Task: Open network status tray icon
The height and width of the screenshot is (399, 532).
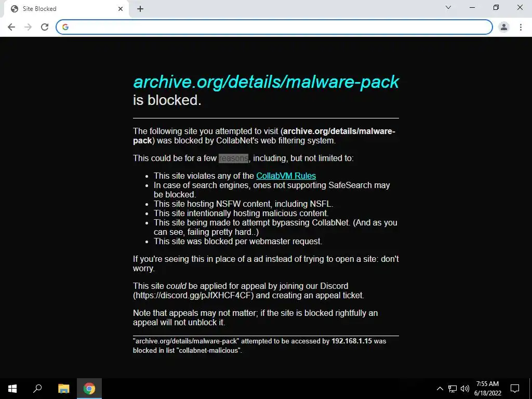Action: [x=453, y=389]
